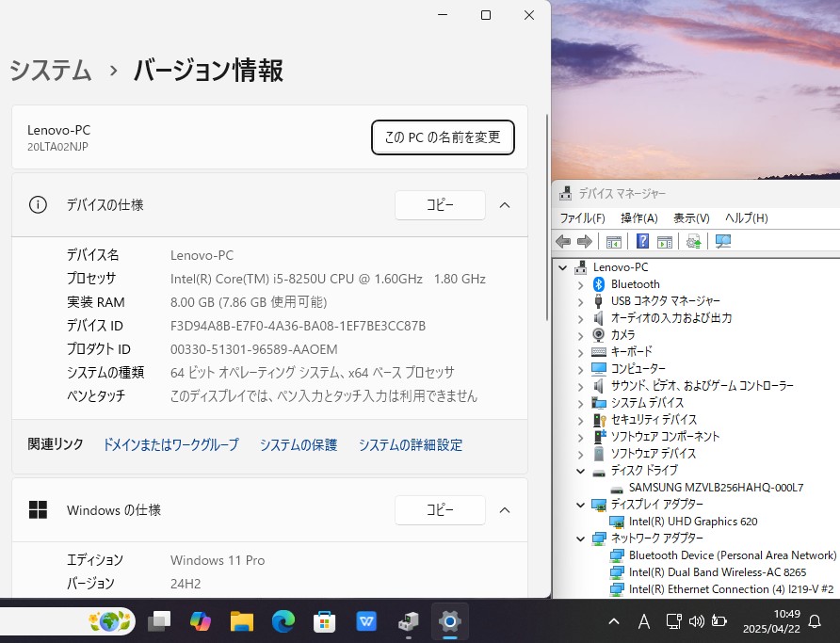This screenshot has width=840, height=643.
Task: Click the Windows 11 Pro edition text
Action: (x=218, y=560)
